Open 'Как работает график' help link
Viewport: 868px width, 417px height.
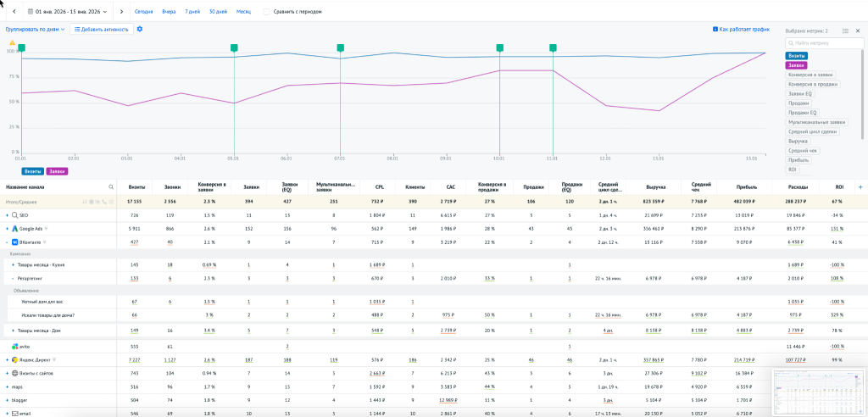click(x=744, y=29)
